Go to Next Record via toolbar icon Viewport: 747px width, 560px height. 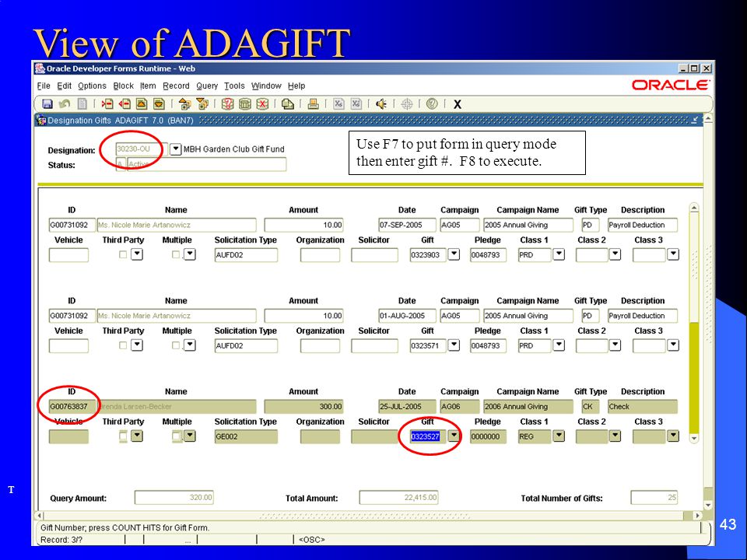[159, 103]
